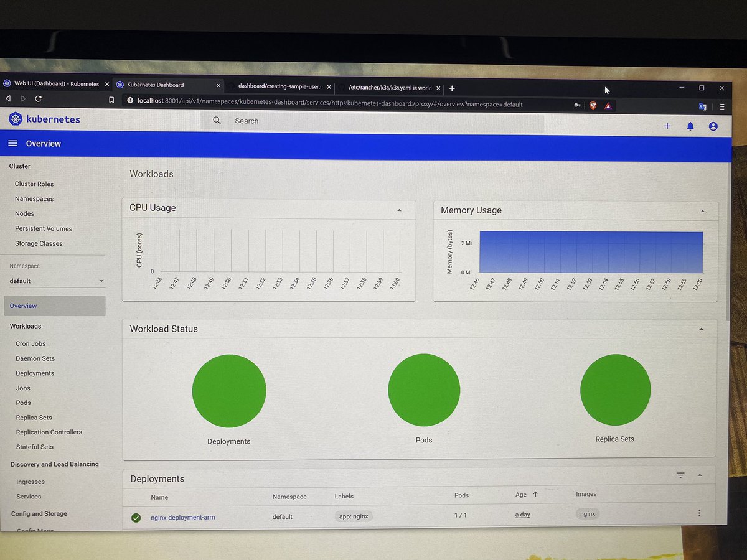Click green status check of nginx-deployment-arm
The height and width of the screenshot is (560, 747).
click(136, 518)
